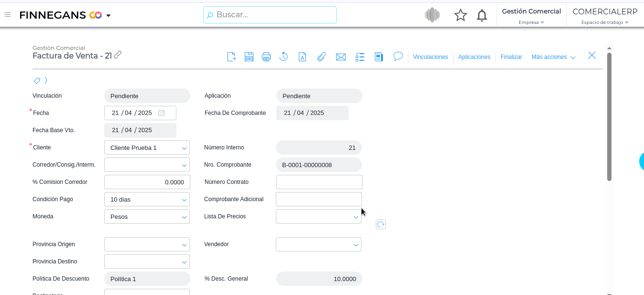Click the Número Contrato input field
The image size is (644, 295).
[x=319, y=182]
